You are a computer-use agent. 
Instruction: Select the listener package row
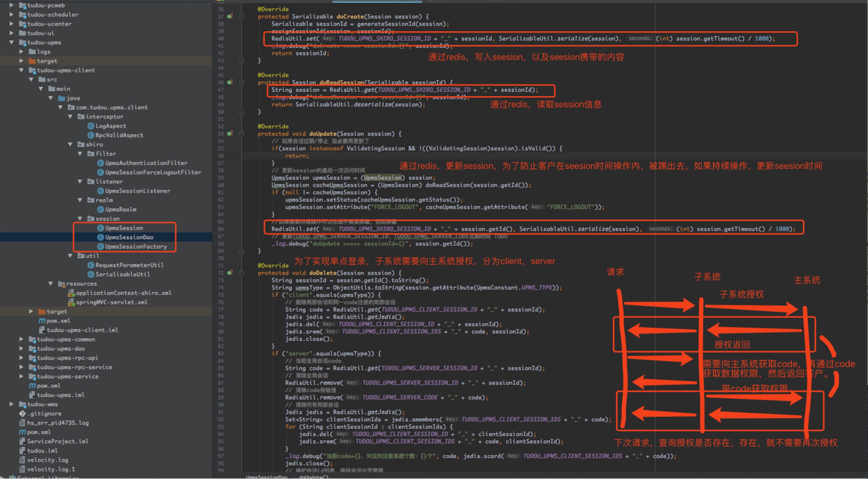tap(106, 181)
